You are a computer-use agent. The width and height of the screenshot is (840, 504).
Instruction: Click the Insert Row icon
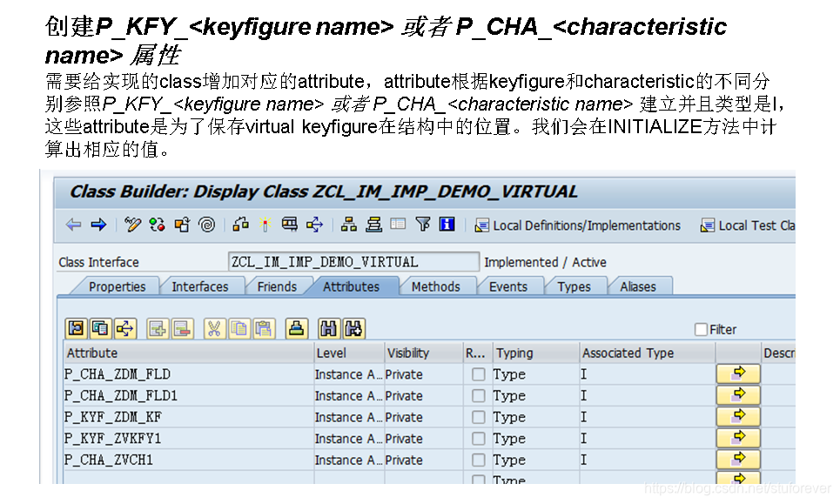pos(158,328)
